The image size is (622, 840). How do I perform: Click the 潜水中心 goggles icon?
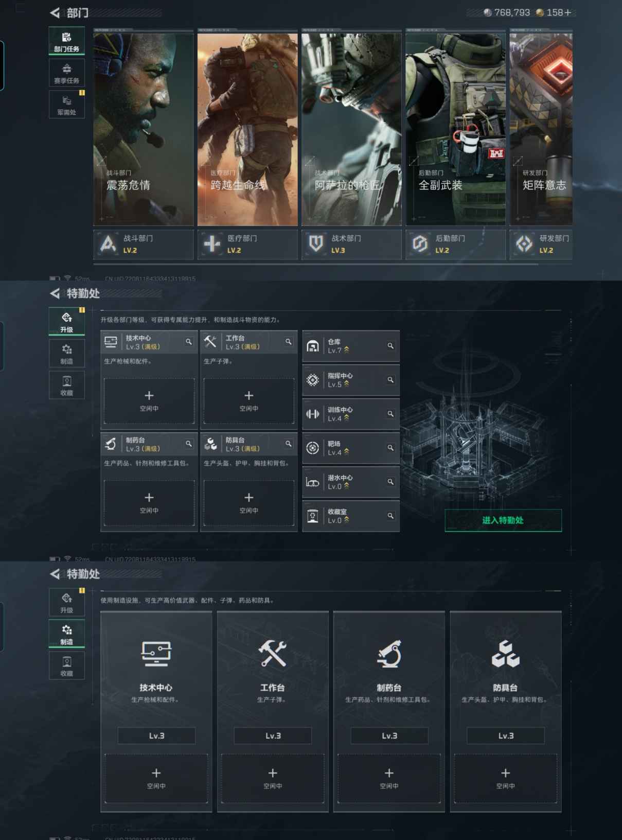pos(312,482)
